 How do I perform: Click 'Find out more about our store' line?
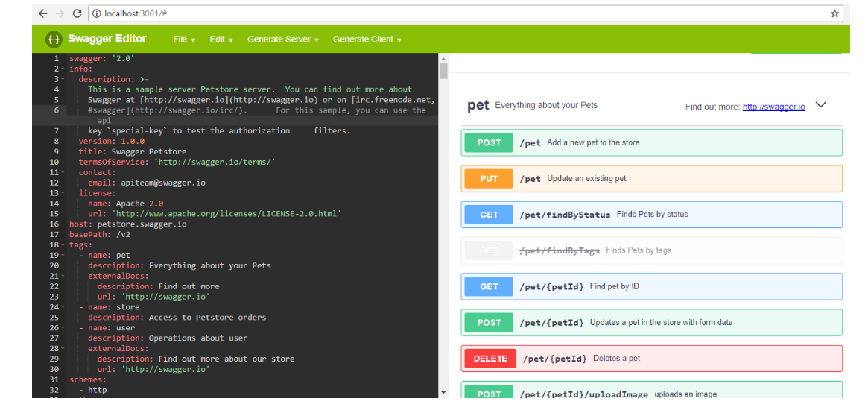click(x=195, y=359)
